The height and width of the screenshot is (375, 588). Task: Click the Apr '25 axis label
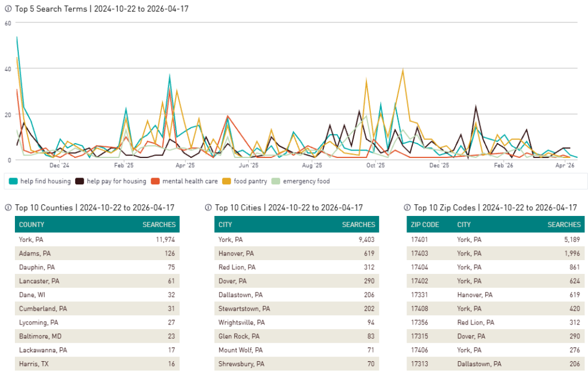coord(184,166)
